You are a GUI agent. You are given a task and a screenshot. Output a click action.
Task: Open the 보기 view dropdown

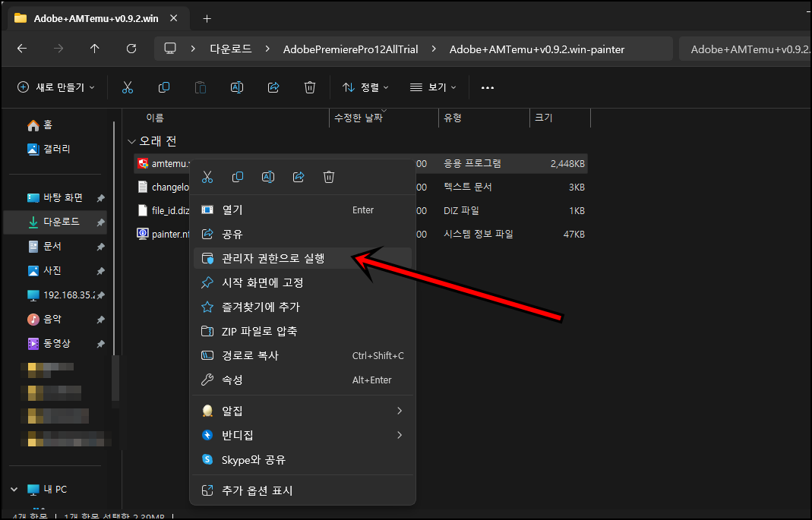(x=433, y=87)
